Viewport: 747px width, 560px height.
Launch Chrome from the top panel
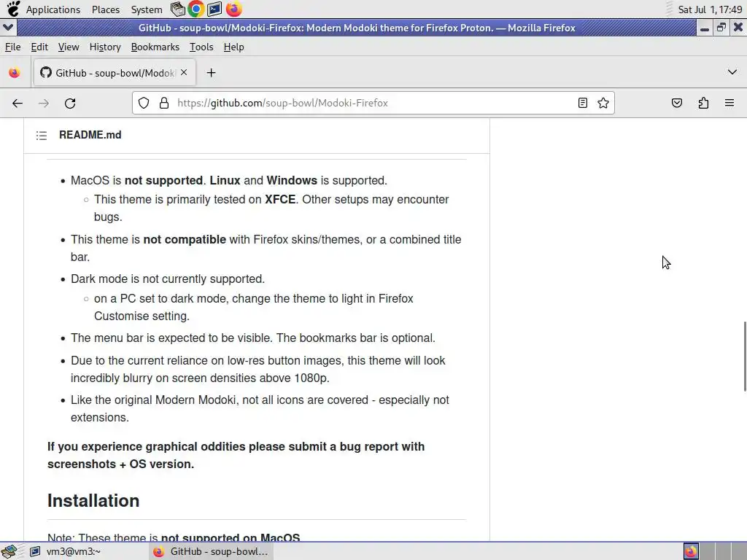(x=196, y=9)
